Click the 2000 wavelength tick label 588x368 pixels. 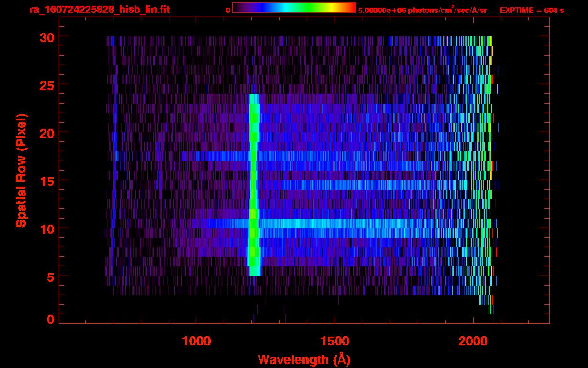tap(473, 341)
